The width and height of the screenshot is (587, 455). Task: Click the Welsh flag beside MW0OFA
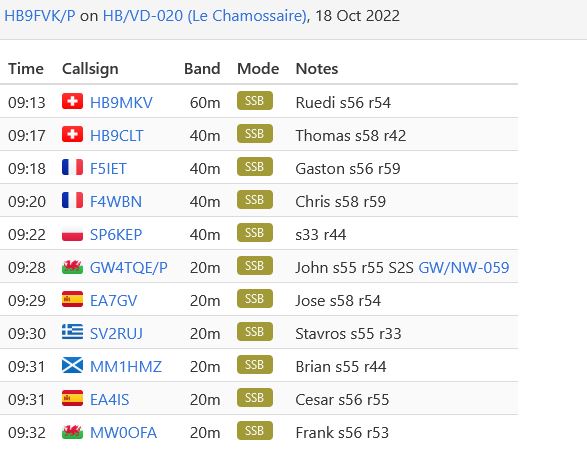pyautogui.click(x=72, y=432)
